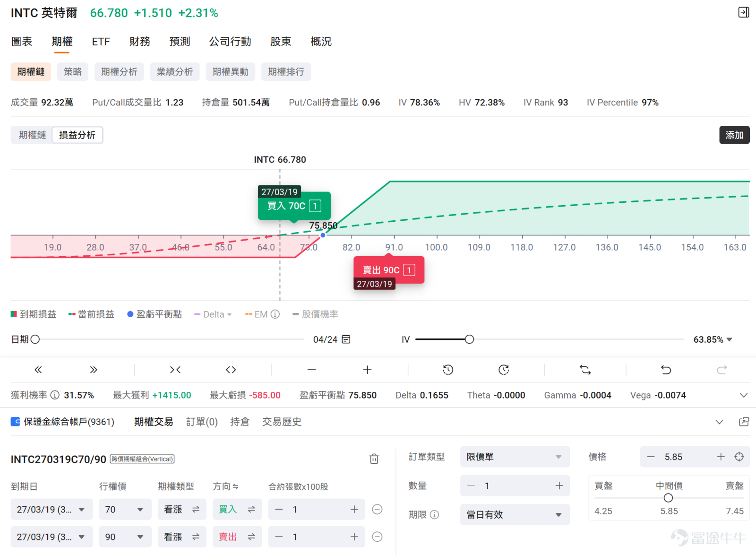Switch 70 leg option type 看漲

pyautogui.click(x=182, y=509)
